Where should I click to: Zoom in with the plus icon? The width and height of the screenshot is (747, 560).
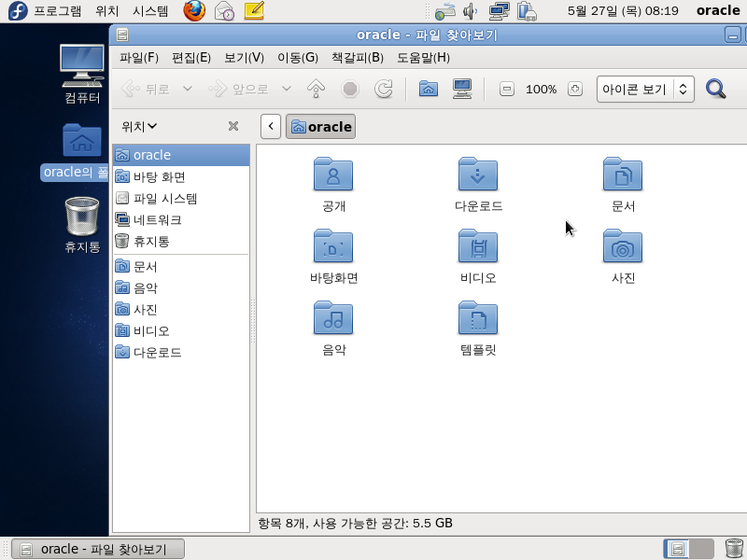575,89
